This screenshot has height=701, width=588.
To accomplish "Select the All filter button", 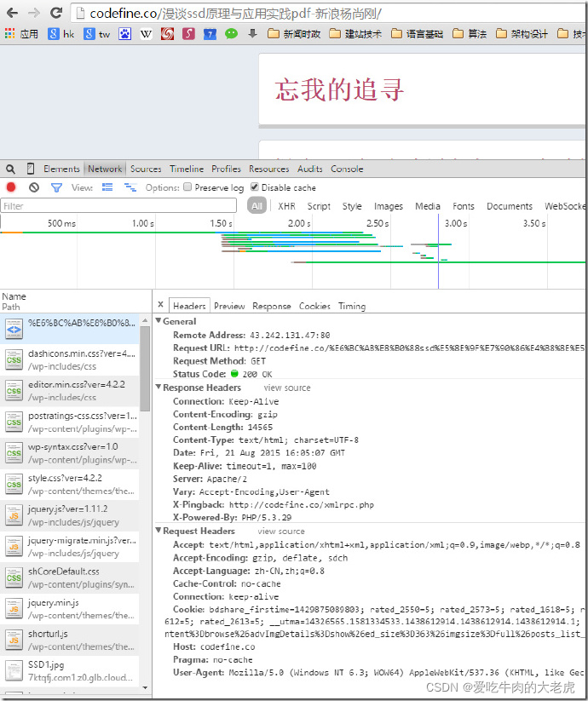I will click(257, 206).
